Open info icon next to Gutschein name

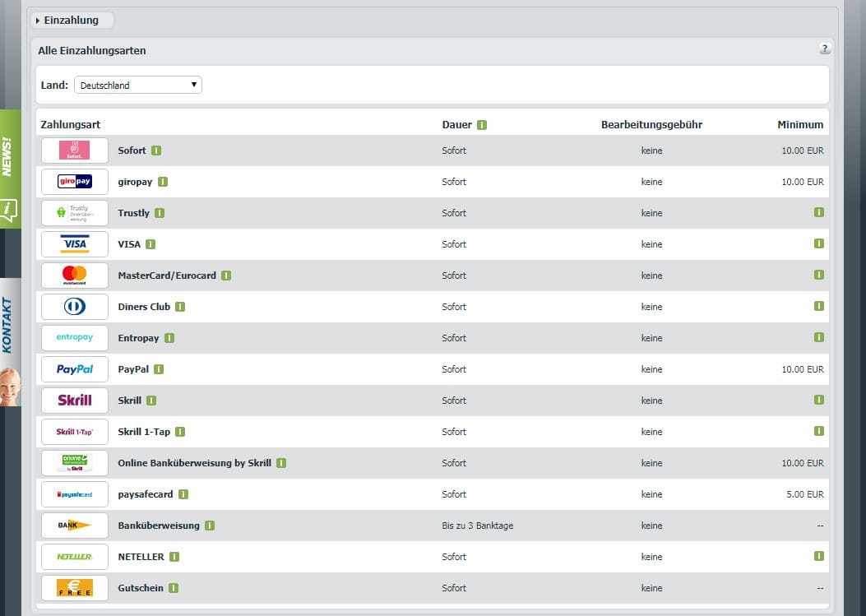coord(174,588)
